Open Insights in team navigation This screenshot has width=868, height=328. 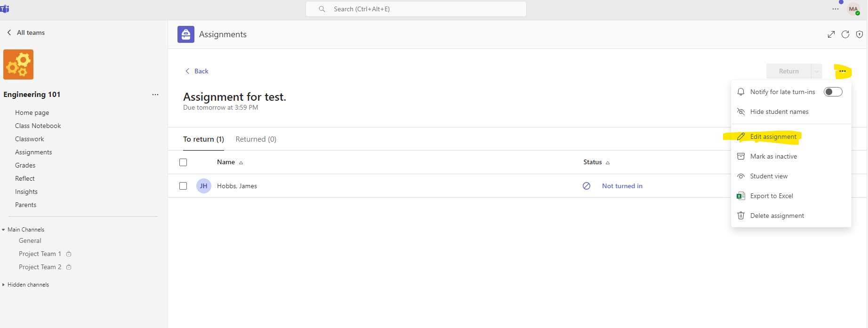[26, 192]
